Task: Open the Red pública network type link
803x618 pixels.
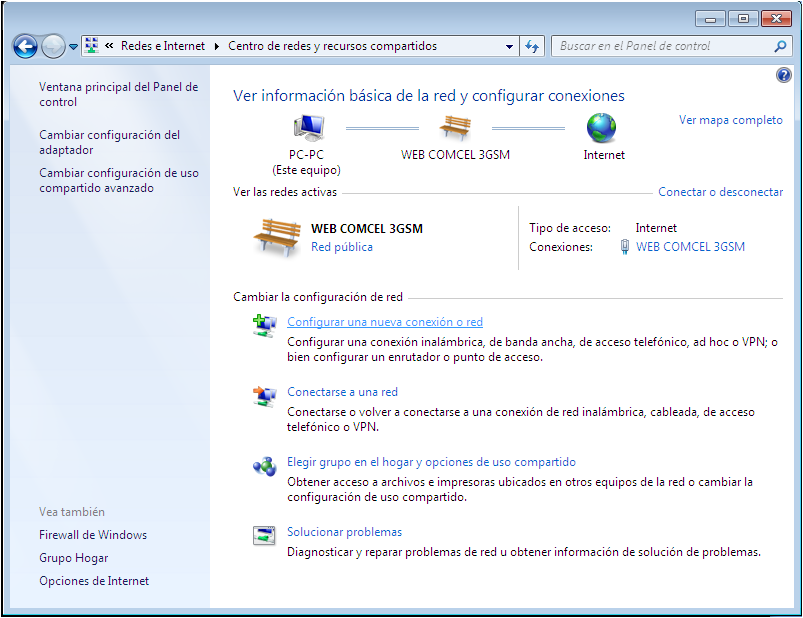Action: pos(342,247)
